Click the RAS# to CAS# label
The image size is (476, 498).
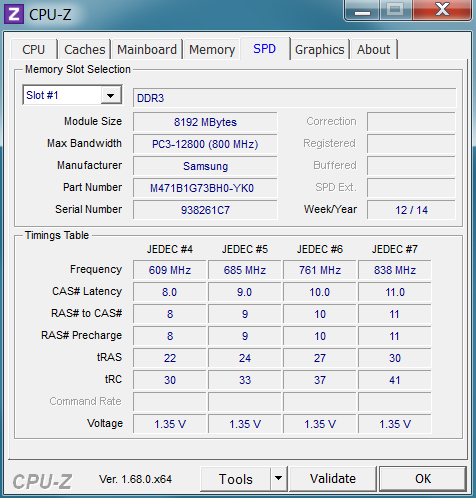[x=87, y=313]
